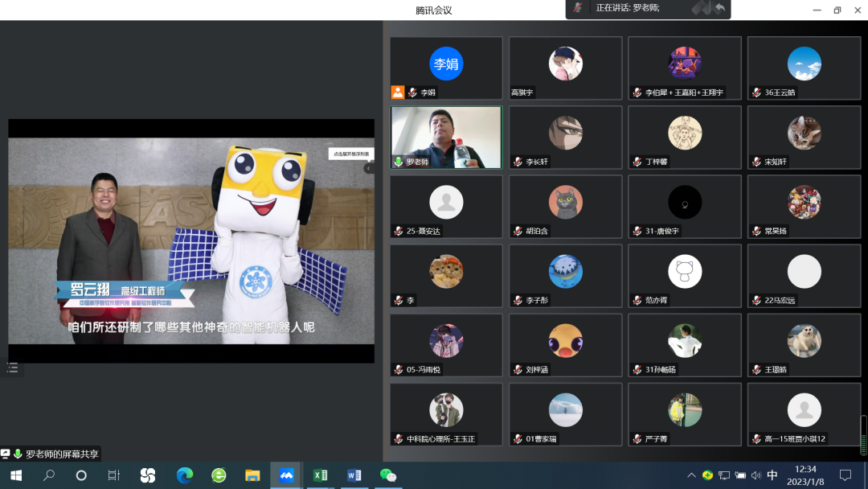Expand the hidden system tray icons chevron
The height and width of the screenshot is (489, 868).
[x=691, y=475]
